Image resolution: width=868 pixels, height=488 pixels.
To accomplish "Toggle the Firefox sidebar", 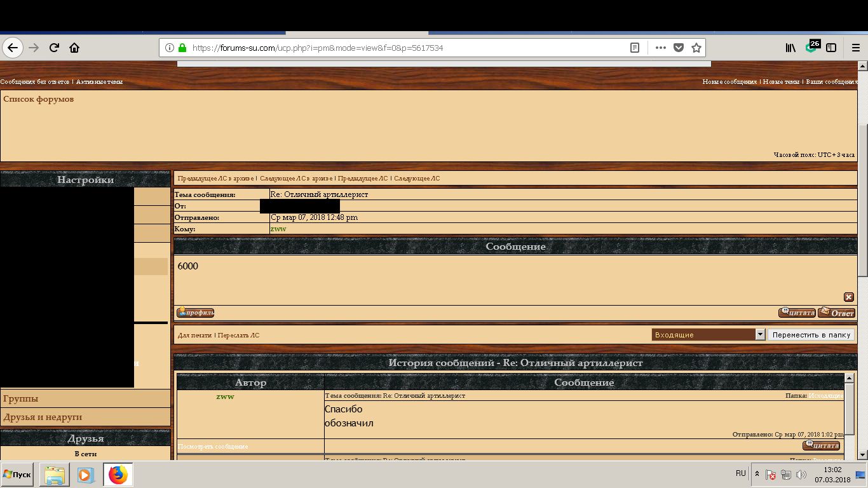I will click(x=831, y=48).
